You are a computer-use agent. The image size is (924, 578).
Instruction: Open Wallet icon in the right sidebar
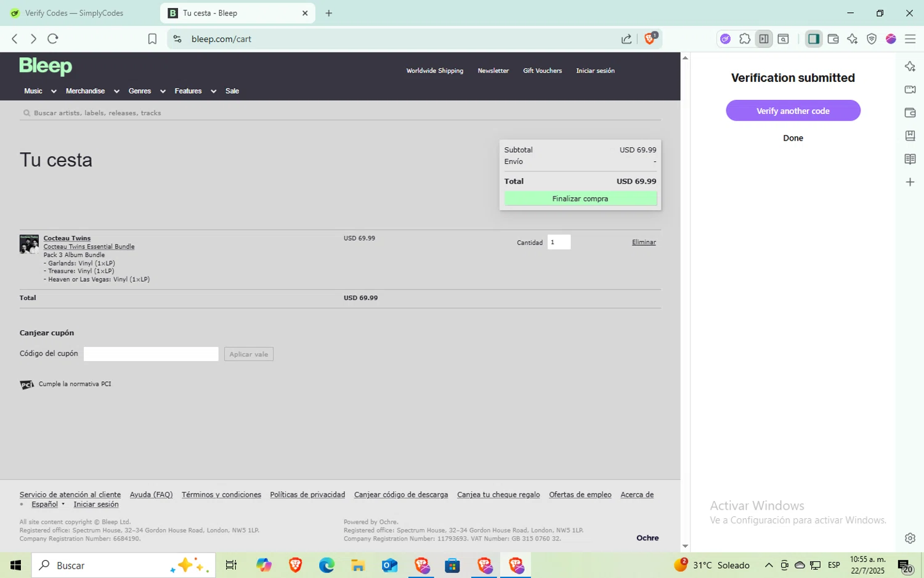tap(910, 113)
